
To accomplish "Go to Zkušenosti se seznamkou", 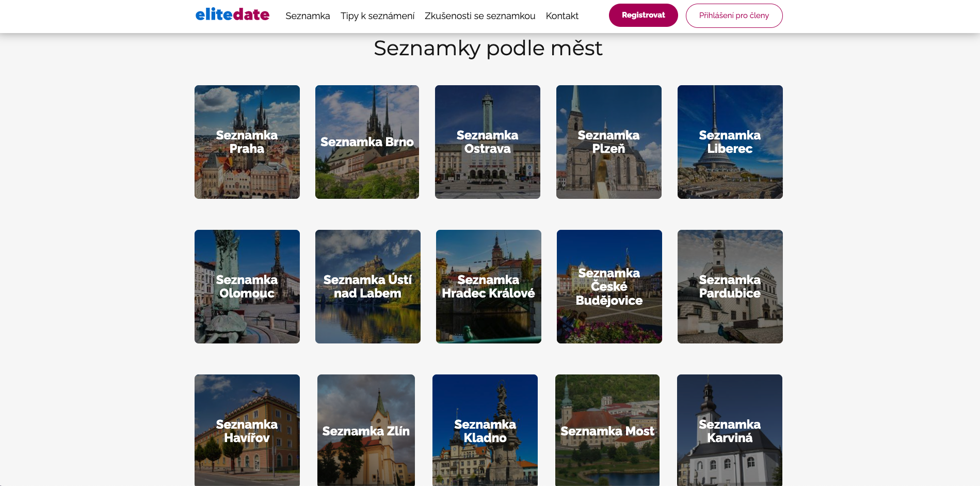I will (x=480, y=16).
